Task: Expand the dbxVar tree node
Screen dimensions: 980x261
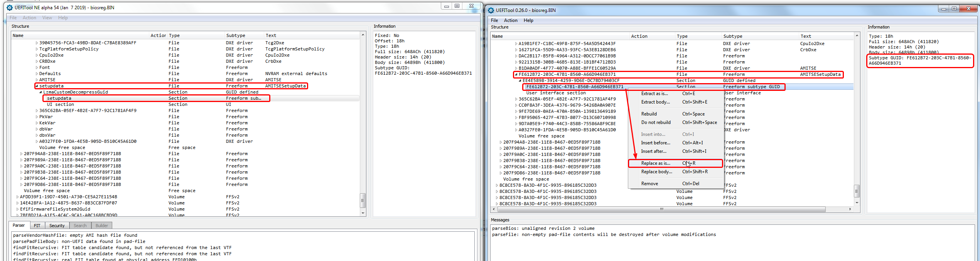Action: click(37, 136)
